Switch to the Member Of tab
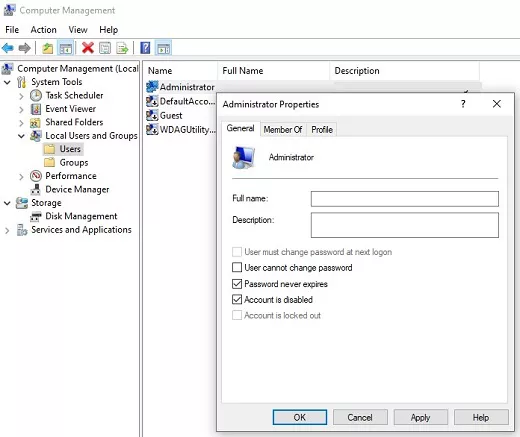This screenshot has height=437, width=520. [x=283, y=129]
